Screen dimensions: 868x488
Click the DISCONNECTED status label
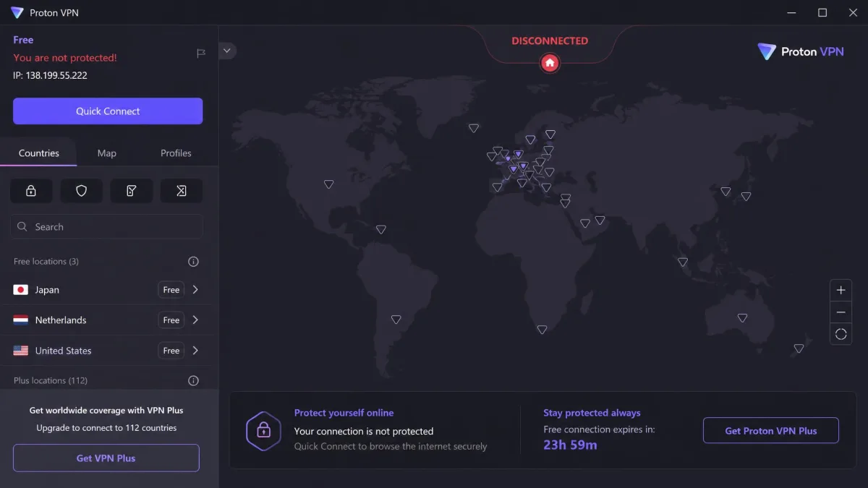(x=550, y=41)
